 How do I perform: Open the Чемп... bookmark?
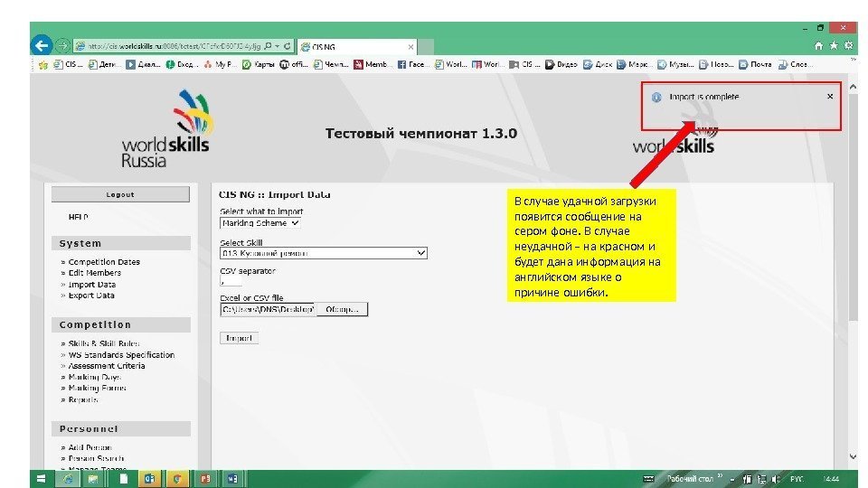pyautogui.click(x=331, y=65)
